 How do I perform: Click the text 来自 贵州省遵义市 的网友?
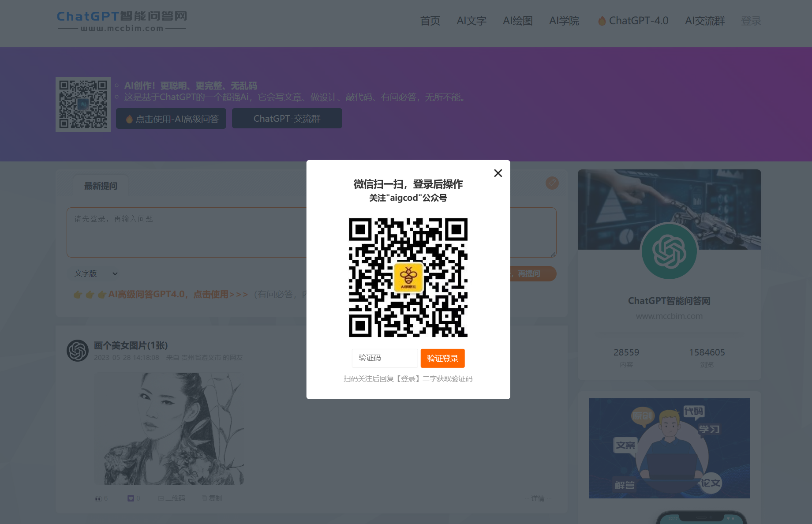click(x=205, y=358)
